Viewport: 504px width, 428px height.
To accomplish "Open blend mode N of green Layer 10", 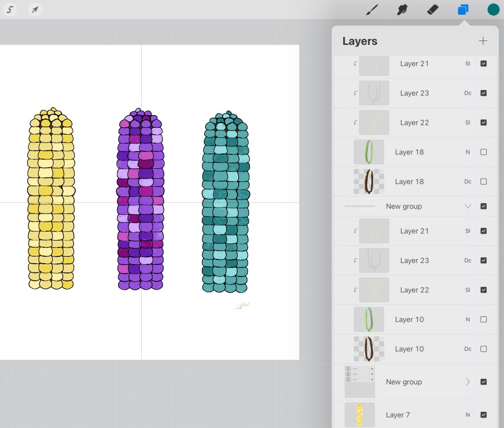I will pos(468,319).
